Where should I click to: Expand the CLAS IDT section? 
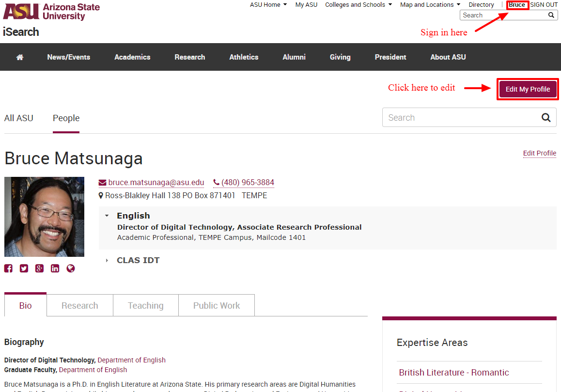coord(107,260)
